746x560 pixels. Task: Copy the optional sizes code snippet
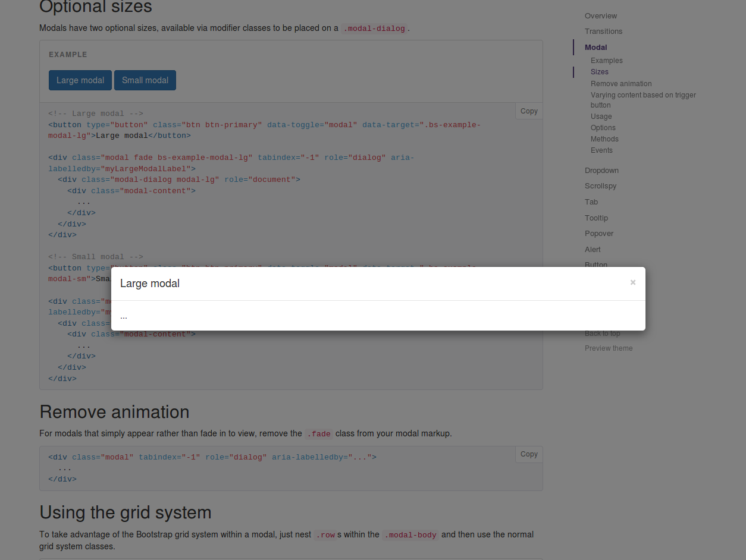pos(529,111)
